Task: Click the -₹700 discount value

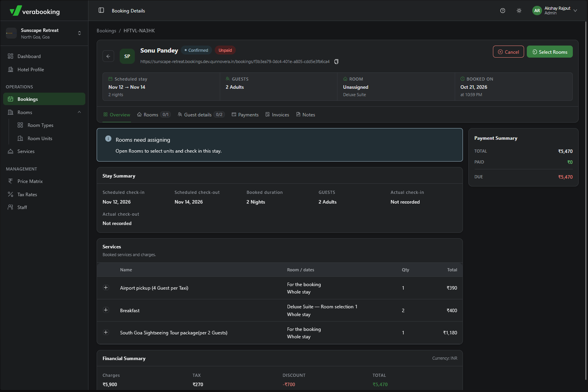Action: click(289, 385)
